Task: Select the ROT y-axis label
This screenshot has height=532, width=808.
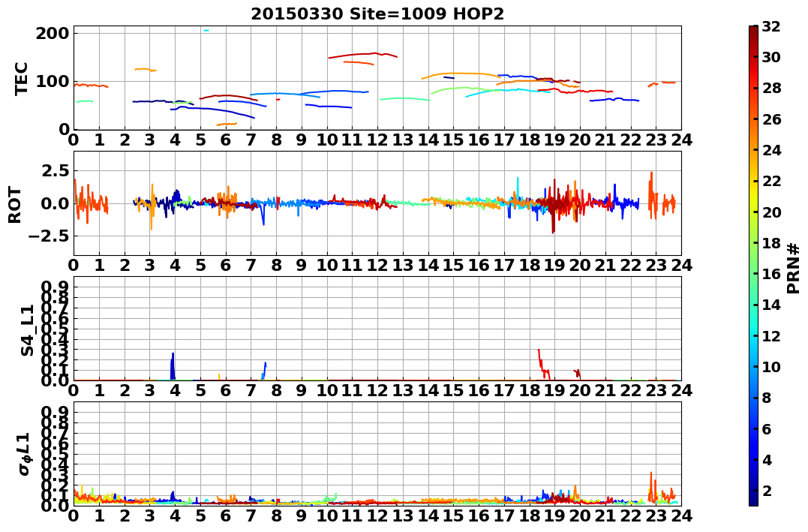Action: click(15, 205)
